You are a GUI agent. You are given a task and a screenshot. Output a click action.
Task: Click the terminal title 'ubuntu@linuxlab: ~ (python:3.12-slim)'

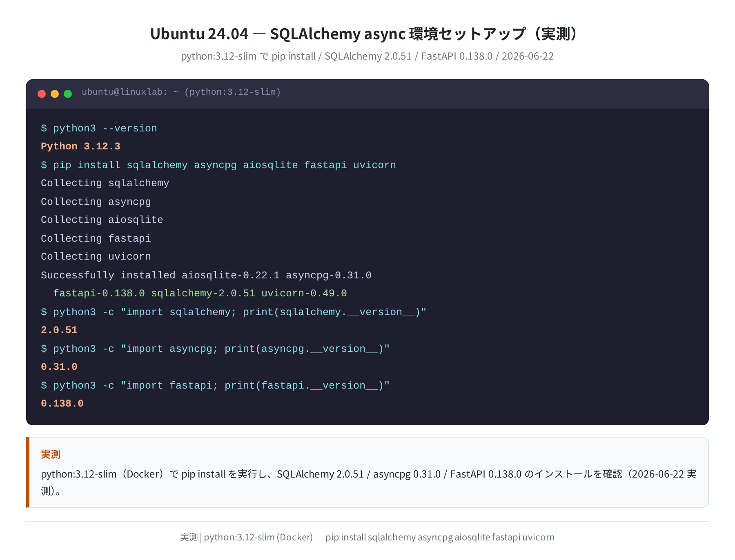pyautogui.click(x=181, y=92)
